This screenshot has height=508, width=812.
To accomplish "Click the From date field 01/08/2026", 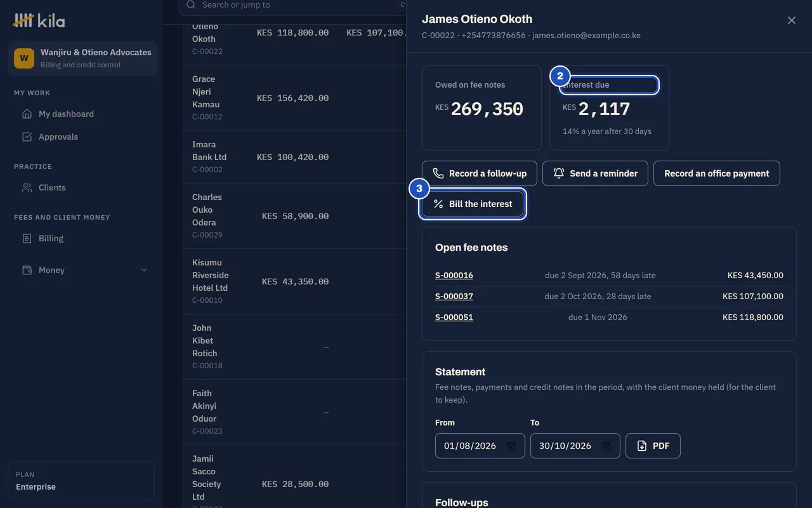I will pos(480,446).
